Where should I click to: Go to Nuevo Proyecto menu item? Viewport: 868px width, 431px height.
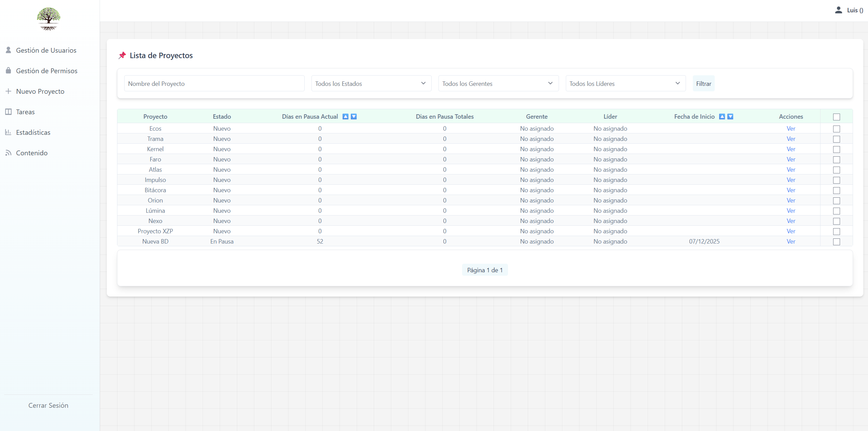point(40,91)
